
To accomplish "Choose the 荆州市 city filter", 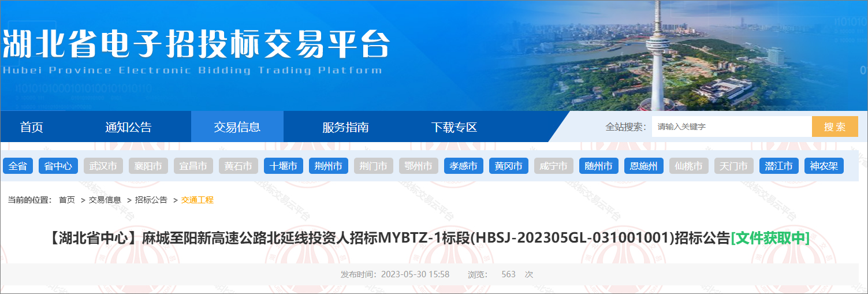I will pos(329,166).
